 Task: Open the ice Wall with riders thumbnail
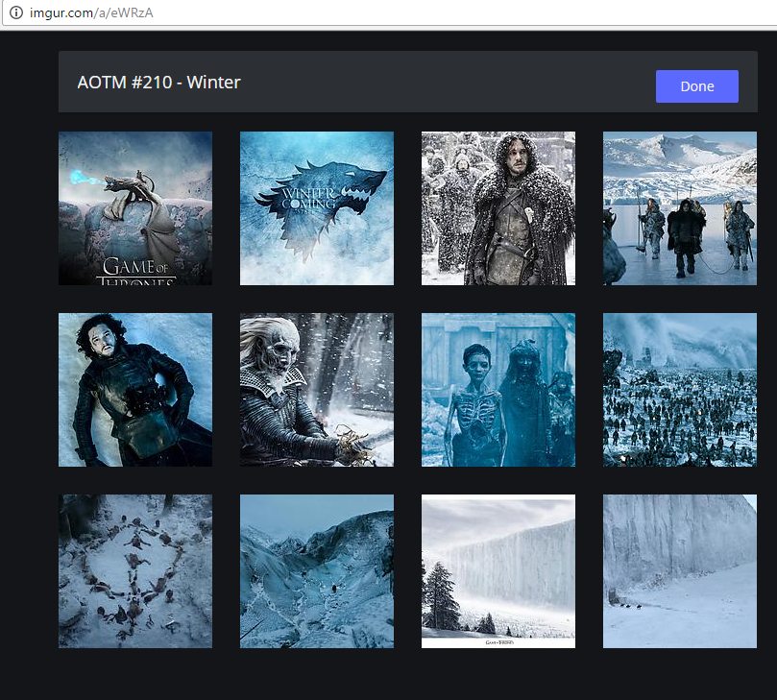[680, 571]
